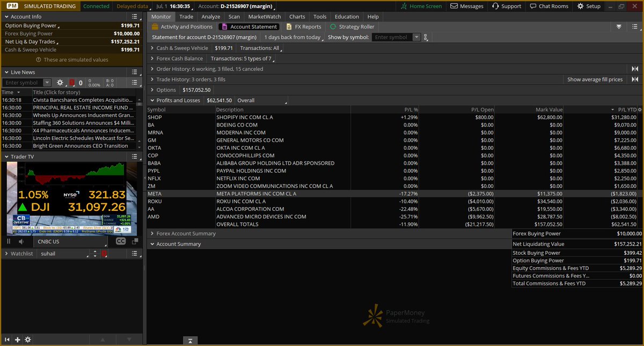Viewport: 644px width, 346px height.
Task: Switch to the Scan tab
Action: pos(234,17)
